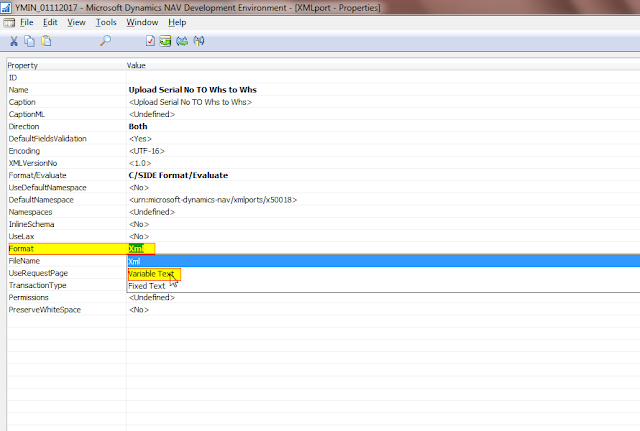Viewport: 640px width, 431px height.
Task: Select the PreserveWhiteSpace property label
Action: click(x=44, y=310)
